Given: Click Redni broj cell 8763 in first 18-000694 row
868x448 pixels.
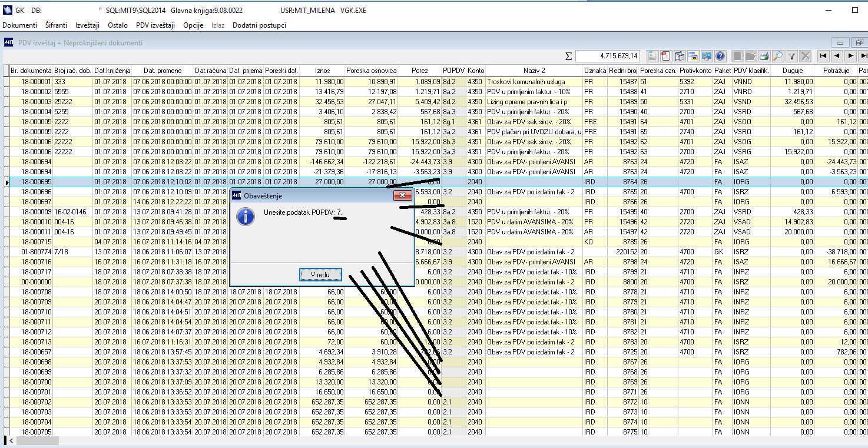Looking at the screenshot, I should [624, 161].
